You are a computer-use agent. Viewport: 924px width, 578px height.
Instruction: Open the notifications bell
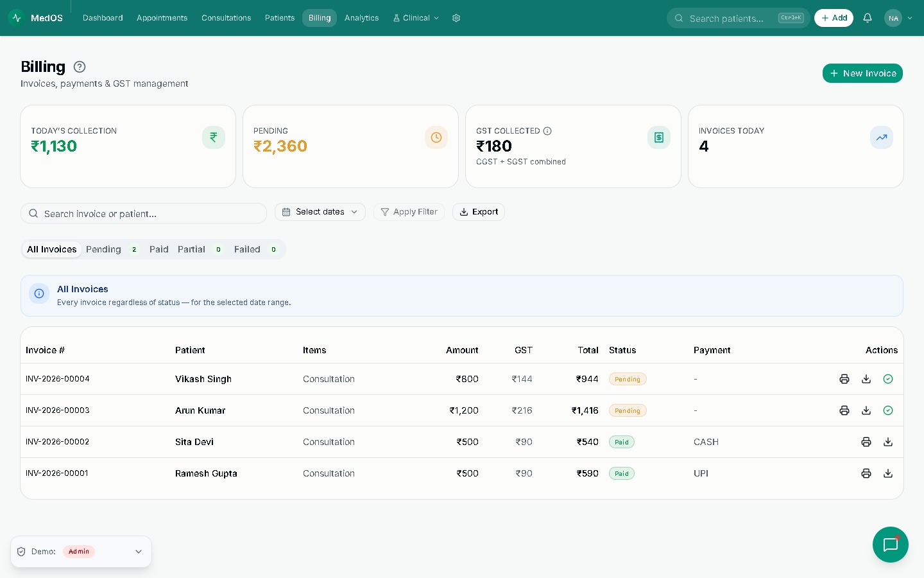point(868,18)
